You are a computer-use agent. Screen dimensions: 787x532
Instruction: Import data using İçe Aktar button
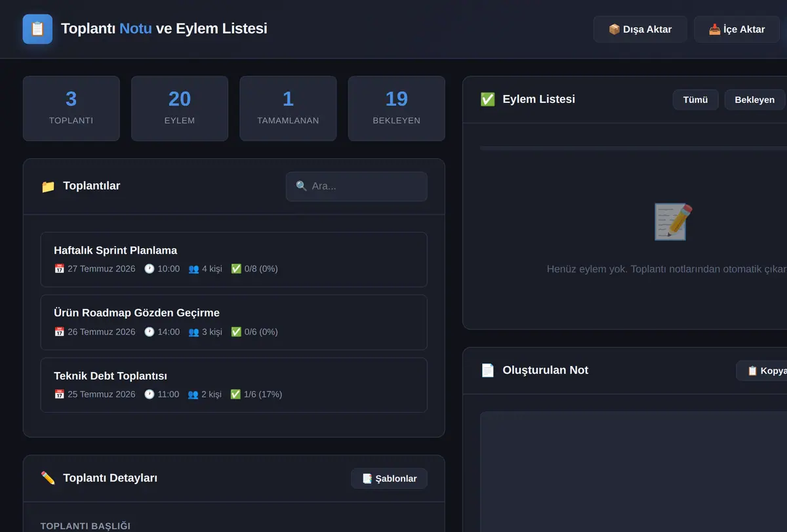click(737, 30)
